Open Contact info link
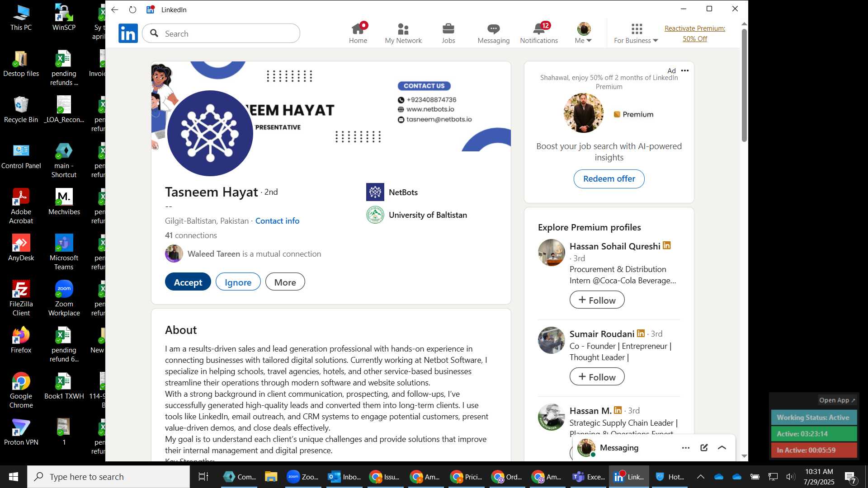This screenshot has height=488, width=868. click(277, 221)
